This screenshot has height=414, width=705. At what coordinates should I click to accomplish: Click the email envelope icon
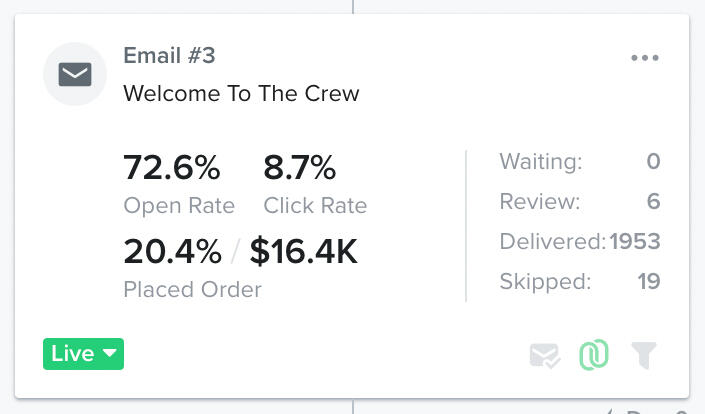point(75,74)
